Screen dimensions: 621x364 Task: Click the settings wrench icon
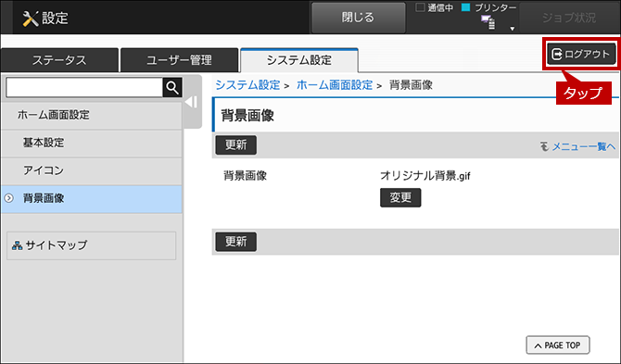(x=30, y=19)
